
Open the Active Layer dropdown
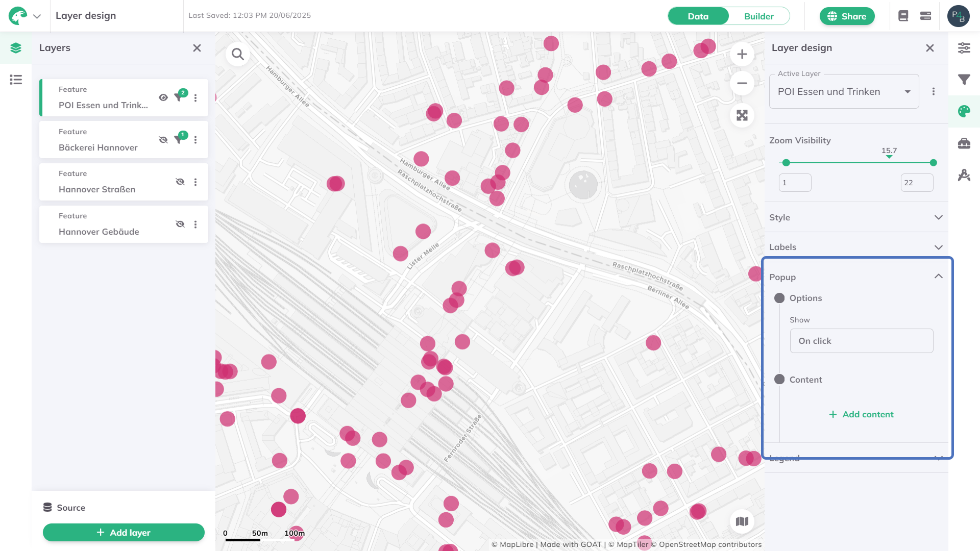pyautogui.click(x=844, y=92)
